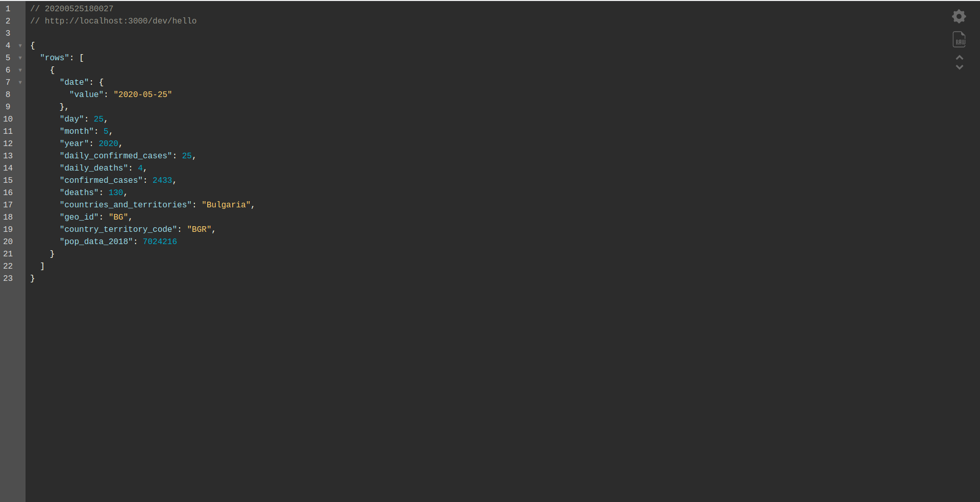
Task: Fold the row object on line 6
Action: 20,70
